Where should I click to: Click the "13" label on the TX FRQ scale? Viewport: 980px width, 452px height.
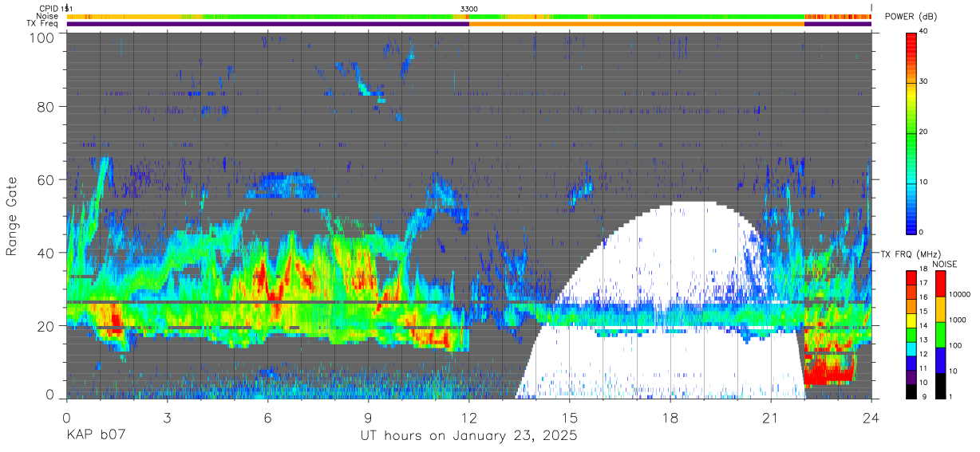pyautogui.click(x=923, y=340)
